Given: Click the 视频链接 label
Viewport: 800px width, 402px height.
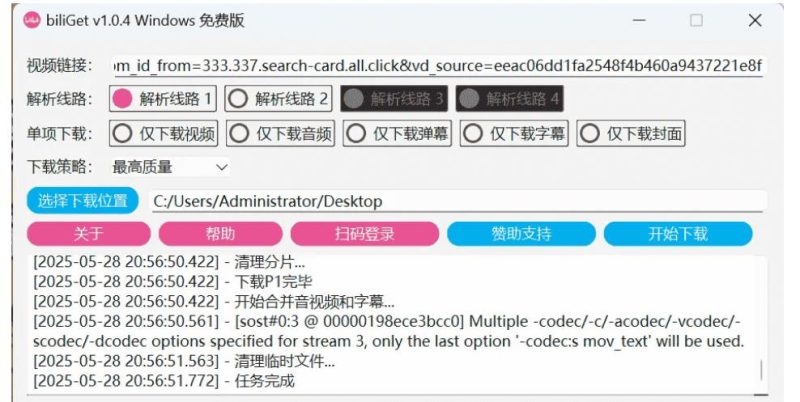Looking at the screenshot, I should 59,66.
